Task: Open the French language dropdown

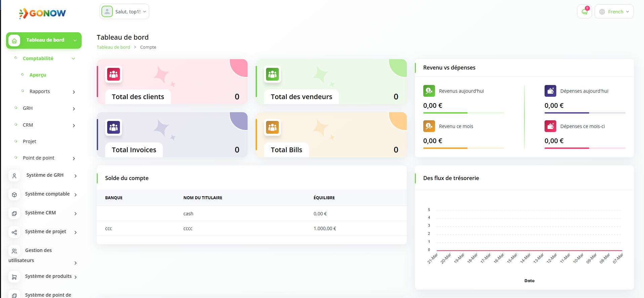Action: [x=614, y=12]
